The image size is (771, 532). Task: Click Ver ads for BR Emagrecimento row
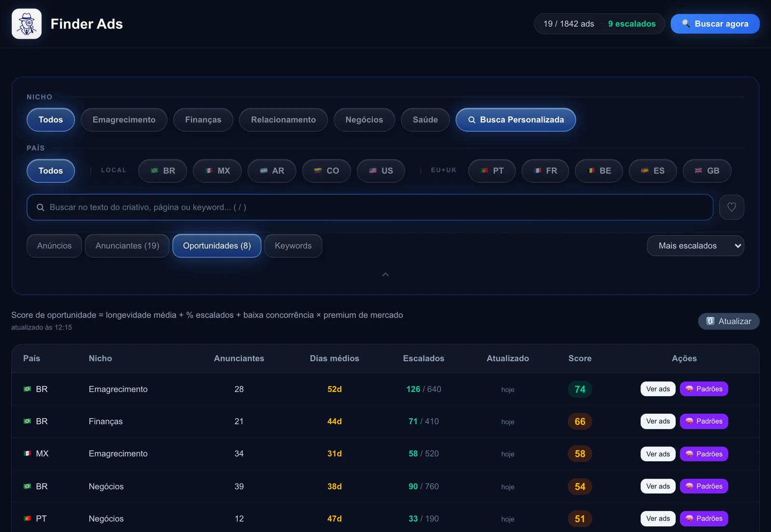pyautogui.click(x=658, y=389)
